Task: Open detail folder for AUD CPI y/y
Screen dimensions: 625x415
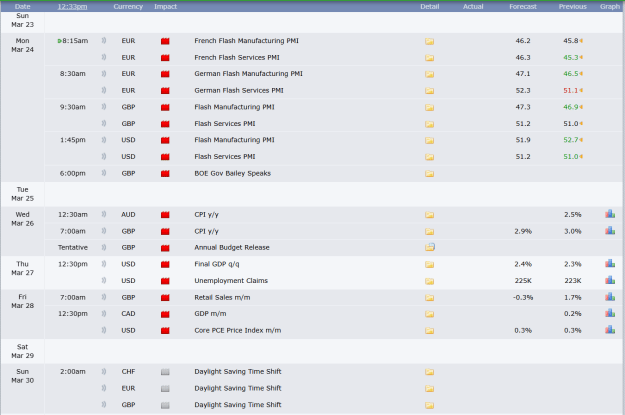Action: pyautogui.click(x=429, y=215)
